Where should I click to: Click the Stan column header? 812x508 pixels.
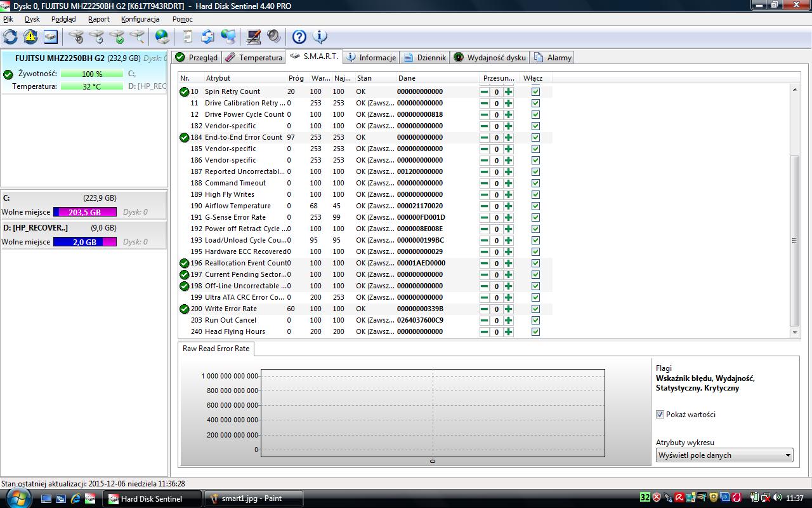point(375,78)
